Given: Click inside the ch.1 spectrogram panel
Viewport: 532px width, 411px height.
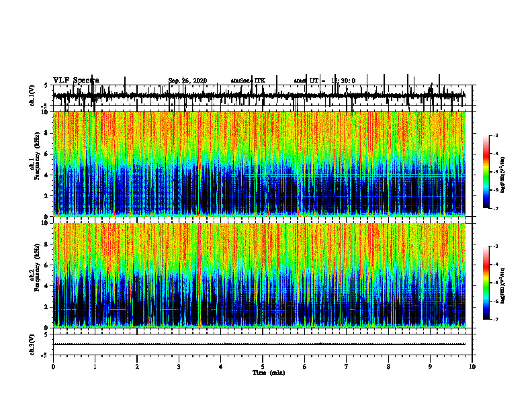Looking at the screenshot, I should click(259, 164).
